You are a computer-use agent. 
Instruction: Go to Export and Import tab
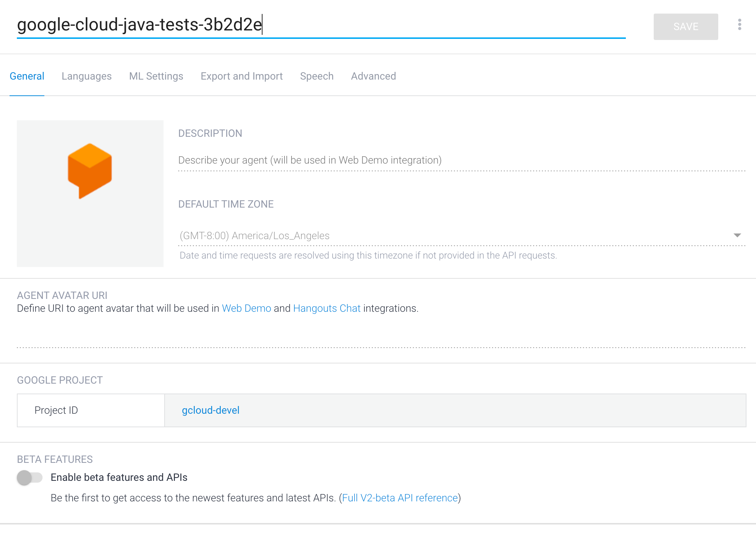pyautogui.click(x=242, y=76)
